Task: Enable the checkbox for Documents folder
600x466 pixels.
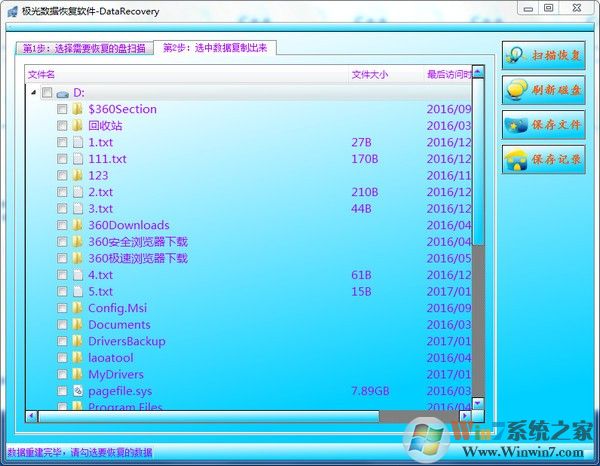Action: [62, 325]
